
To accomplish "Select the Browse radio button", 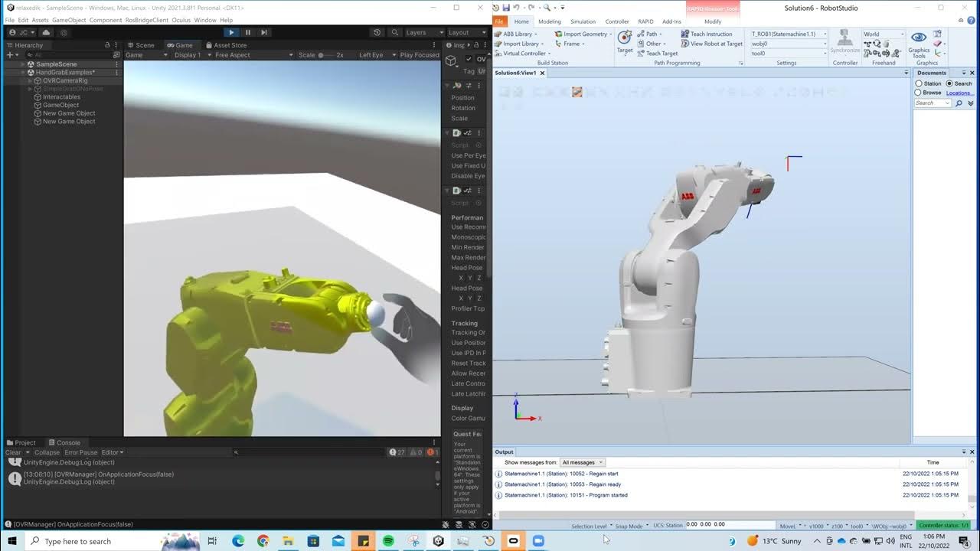I will pos(919,93).
